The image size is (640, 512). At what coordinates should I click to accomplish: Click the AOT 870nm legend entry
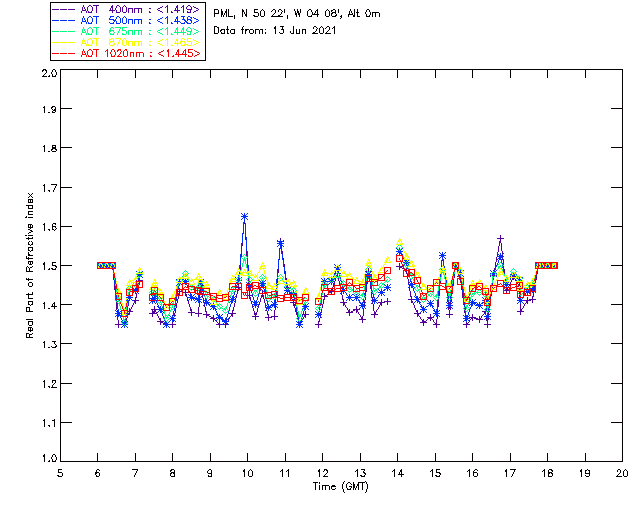point(127,42)
